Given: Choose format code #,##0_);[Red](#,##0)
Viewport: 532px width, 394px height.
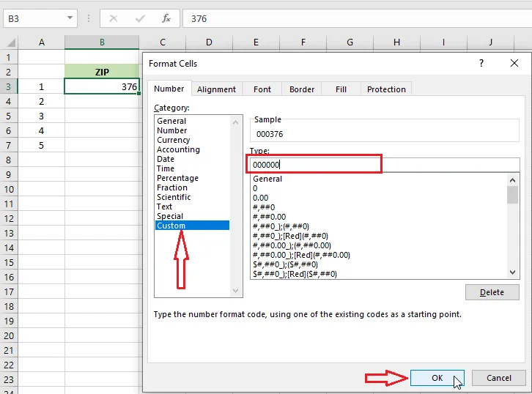Looking at the screenshot, I should click(x=379, y=236).
